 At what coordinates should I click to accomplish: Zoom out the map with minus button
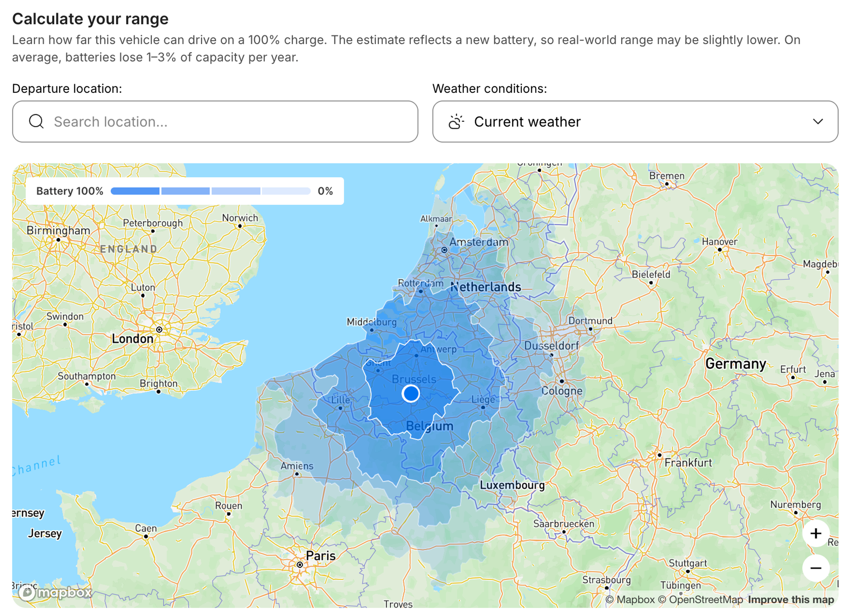[815, 568]
